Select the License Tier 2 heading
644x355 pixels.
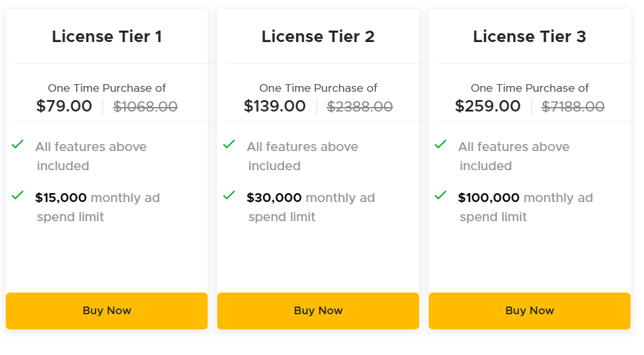tap(318, 37)
